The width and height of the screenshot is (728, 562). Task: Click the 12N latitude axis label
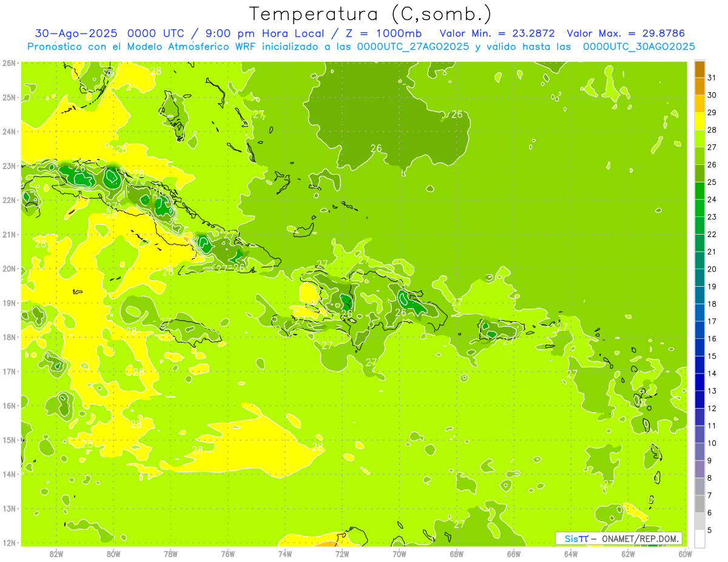click(8, 543)
